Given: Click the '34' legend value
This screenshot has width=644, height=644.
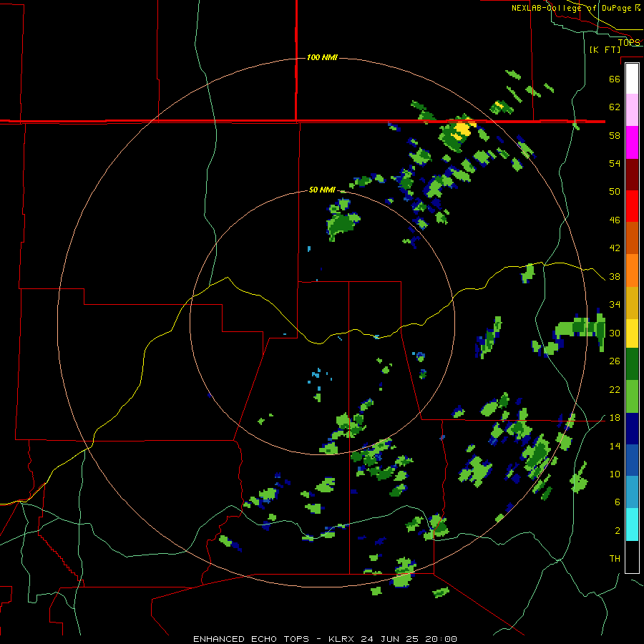Looking at the screenshot, I should pos(615,305).
